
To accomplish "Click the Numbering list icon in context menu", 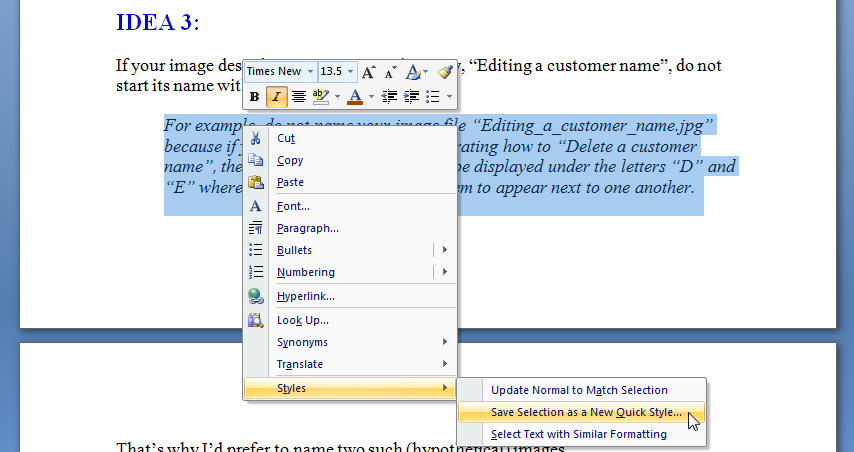I will tap(255, 272).
